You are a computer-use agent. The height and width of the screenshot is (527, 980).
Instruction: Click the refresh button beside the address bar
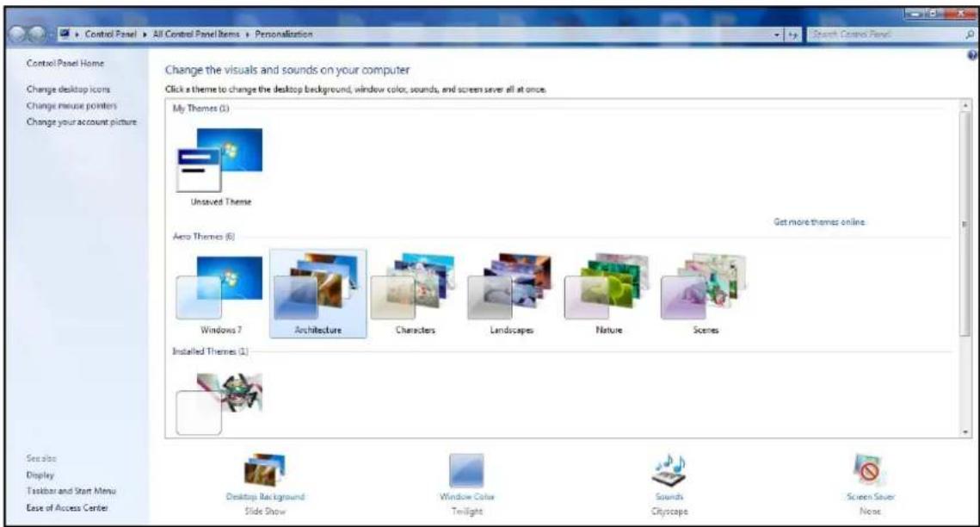coord(792,35)
